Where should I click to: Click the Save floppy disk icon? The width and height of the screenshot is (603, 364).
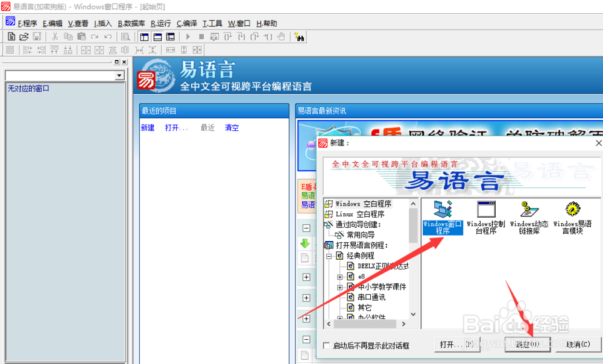pos(37,37)
